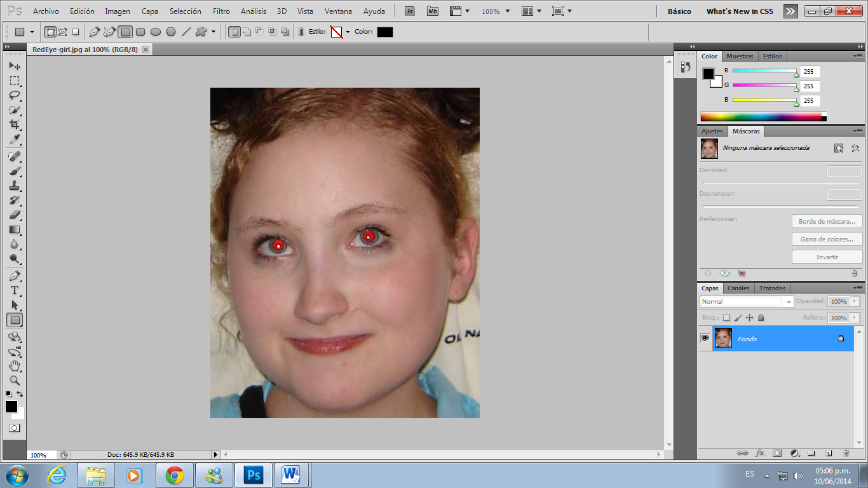Select the Brush tool

point(15,171)
